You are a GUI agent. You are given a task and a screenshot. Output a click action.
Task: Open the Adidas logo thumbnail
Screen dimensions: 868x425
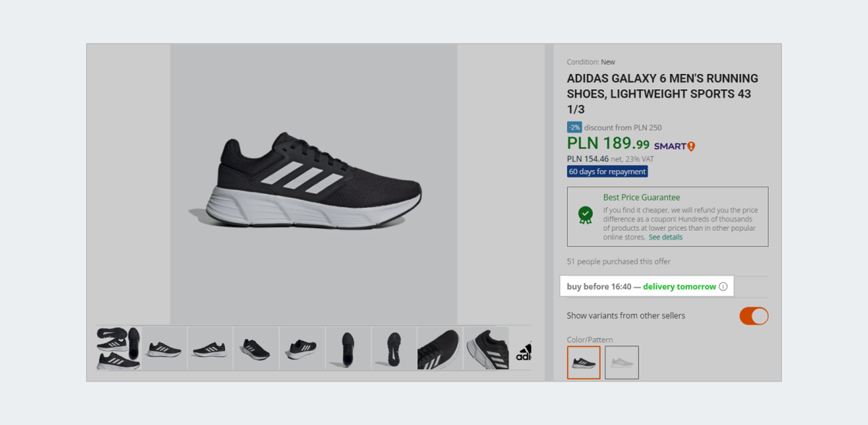[523, 349]
